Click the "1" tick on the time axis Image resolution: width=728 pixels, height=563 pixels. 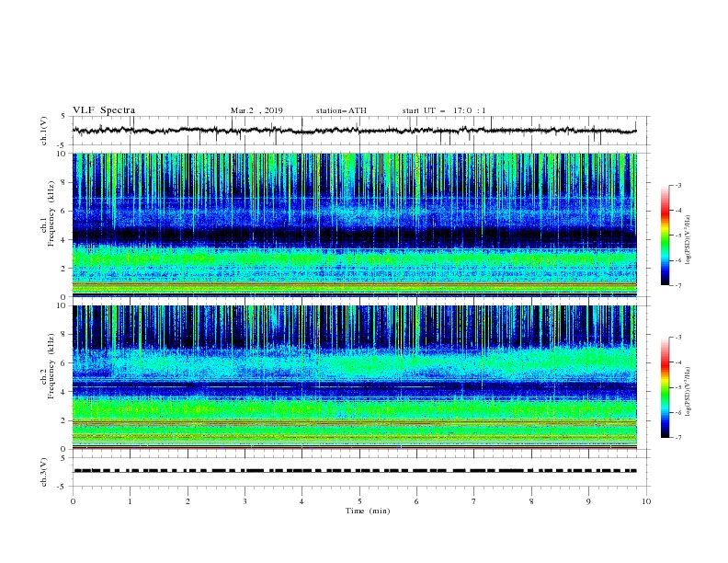pyautogui.click(x=130, y=501)
